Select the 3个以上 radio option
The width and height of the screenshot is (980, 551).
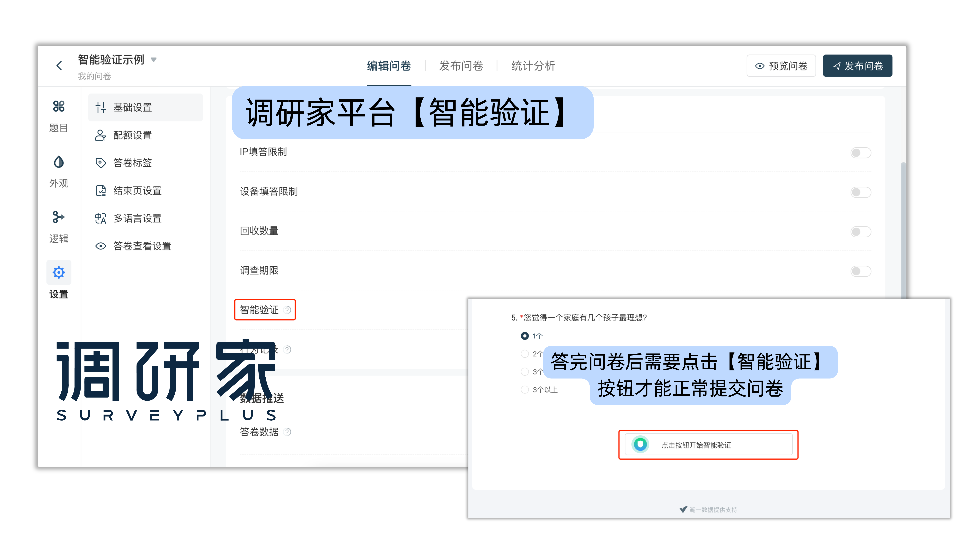tap(525, 390)
